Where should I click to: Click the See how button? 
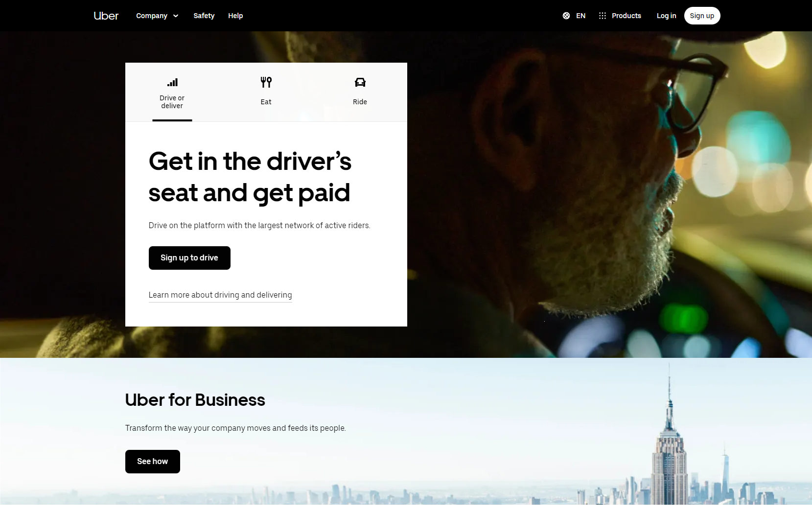coord(153,462)
